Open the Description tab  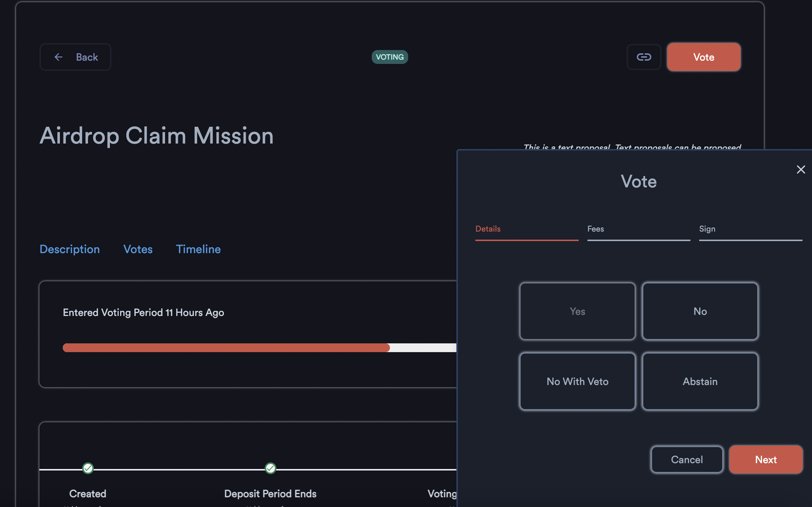point(69,249)
